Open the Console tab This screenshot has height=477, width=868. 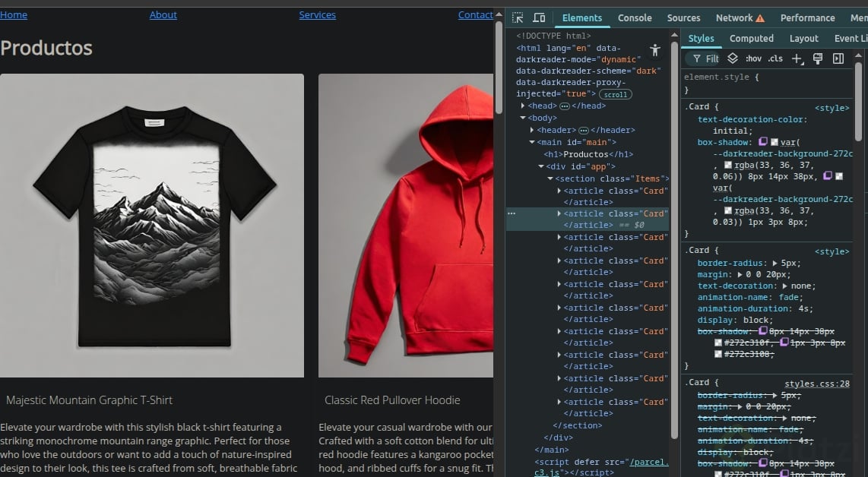pos(635,17)
